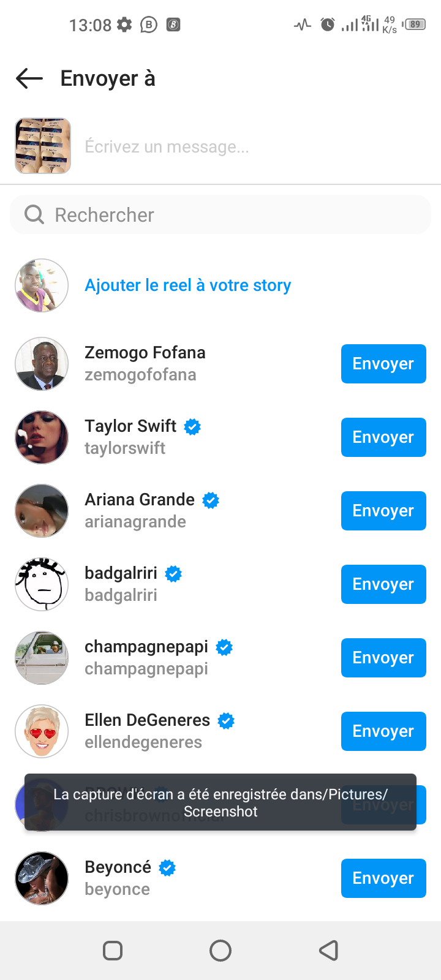This screenshot has width=441, height=980.
Task: Send reel to Ariana Grande
Action: click(x=383, y=511)
